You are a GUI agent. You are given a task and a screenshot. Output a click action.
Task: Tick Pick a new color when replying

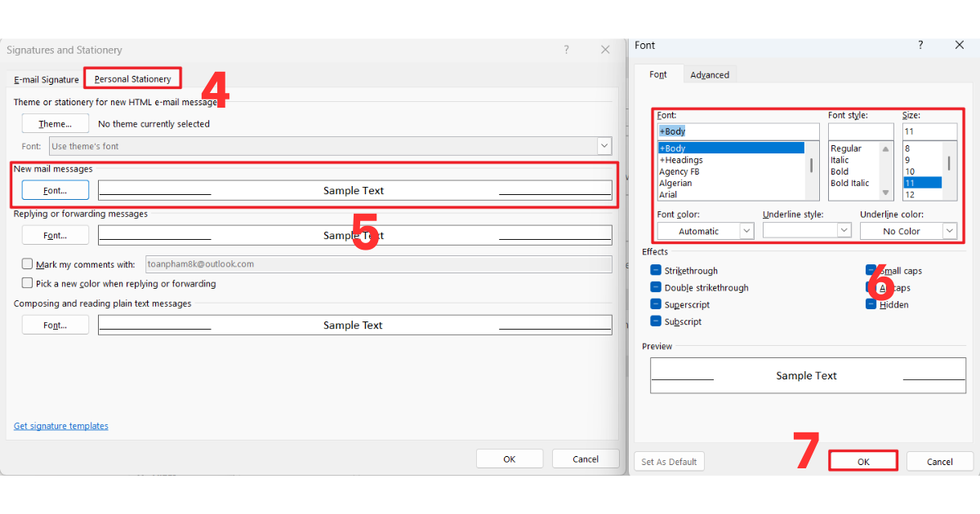pos(28,284)
